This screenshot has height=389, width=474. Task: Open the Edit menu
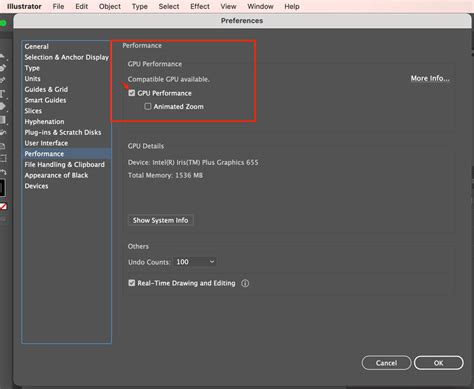[81, 6]
